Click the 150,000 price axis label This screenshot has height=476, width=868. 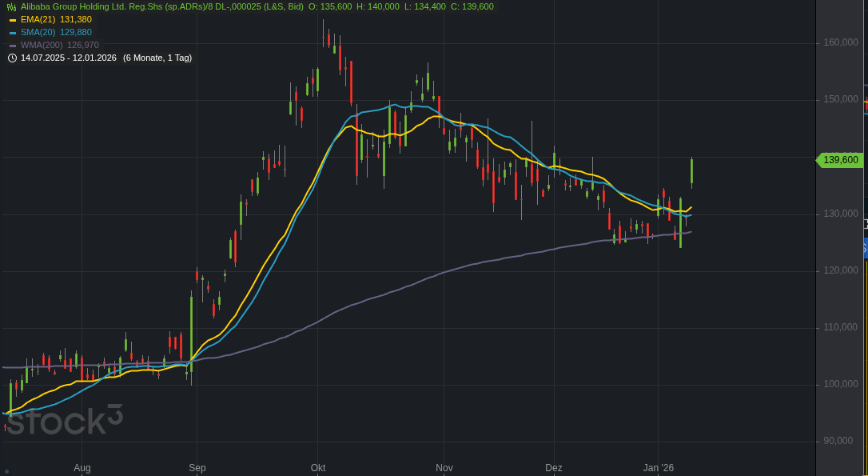pos(841,99)
